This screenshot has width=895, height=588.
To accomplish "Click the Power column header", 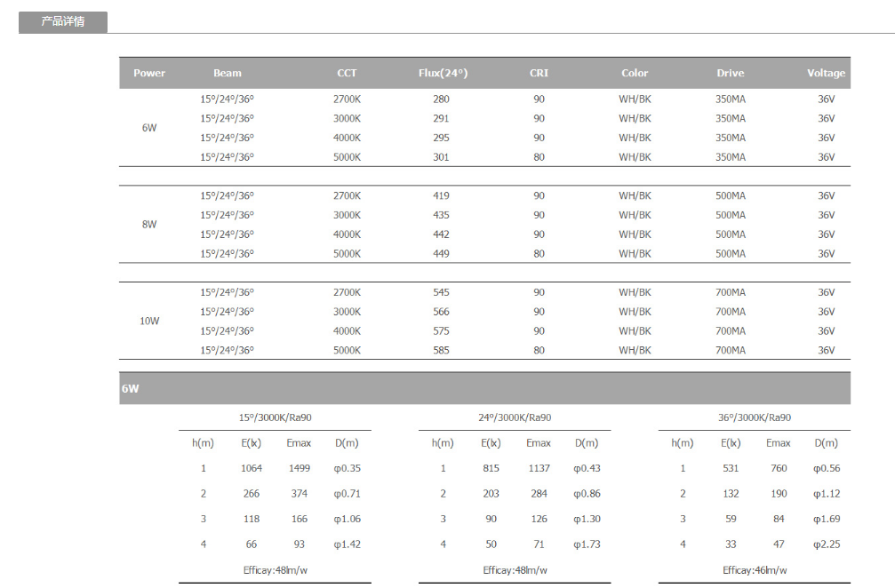I will pyautogui.click(x=149, y=73).
